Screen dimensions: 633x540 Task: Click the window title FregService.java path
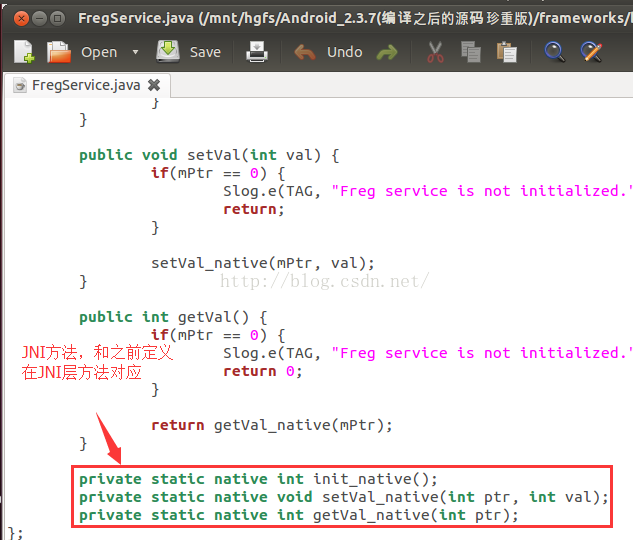point(355,18)
